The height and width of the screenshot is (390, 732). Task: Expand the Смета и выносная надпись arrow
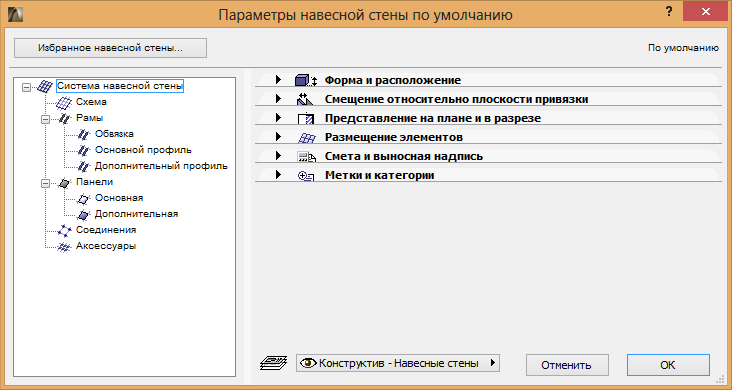tap(278, 156)
